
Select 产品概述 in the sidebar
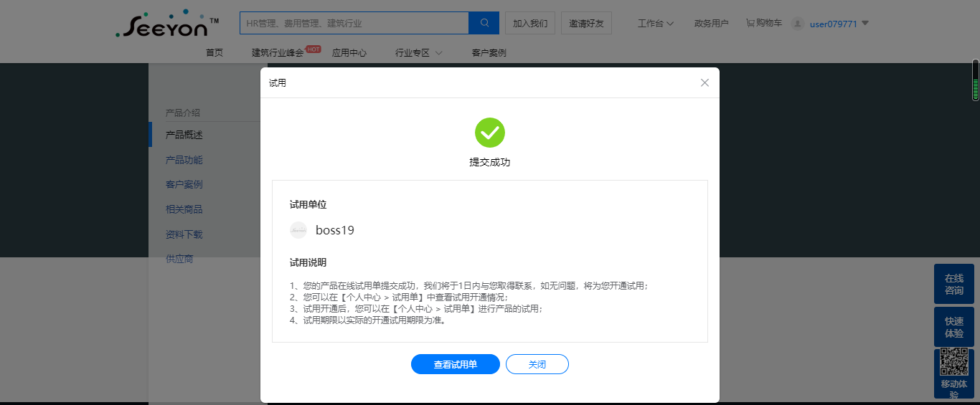click(184, 135)
